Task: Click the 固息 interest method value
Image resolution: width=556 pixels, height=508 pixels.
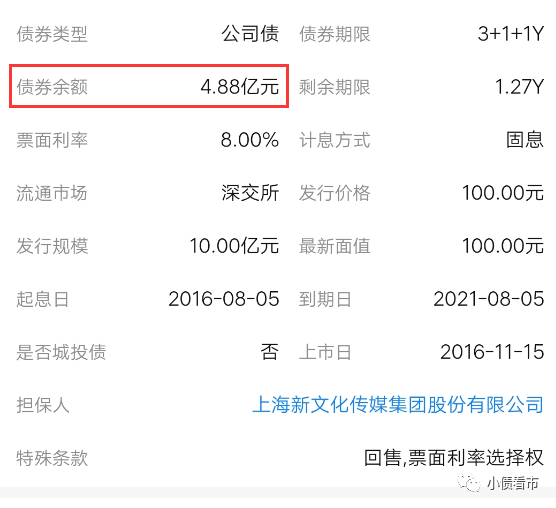Action: coord(525,139)
